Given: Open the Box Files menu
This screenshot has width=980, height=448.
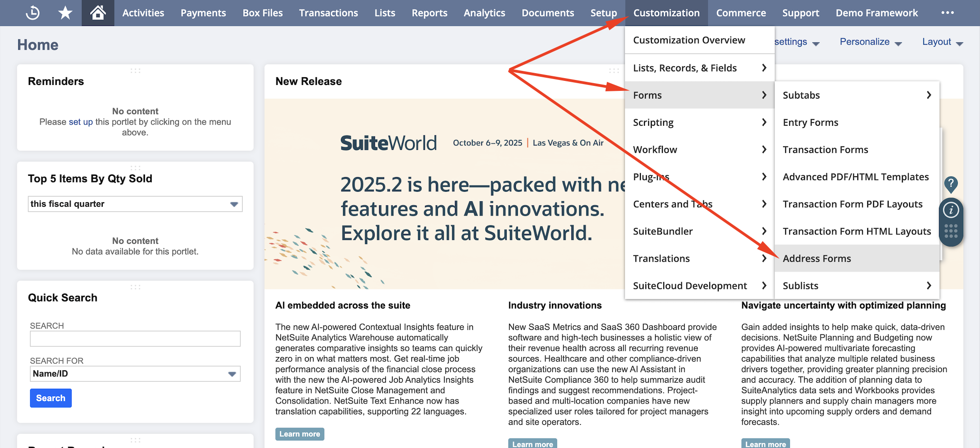Looking at the screenshot, I should pos(263,13).
